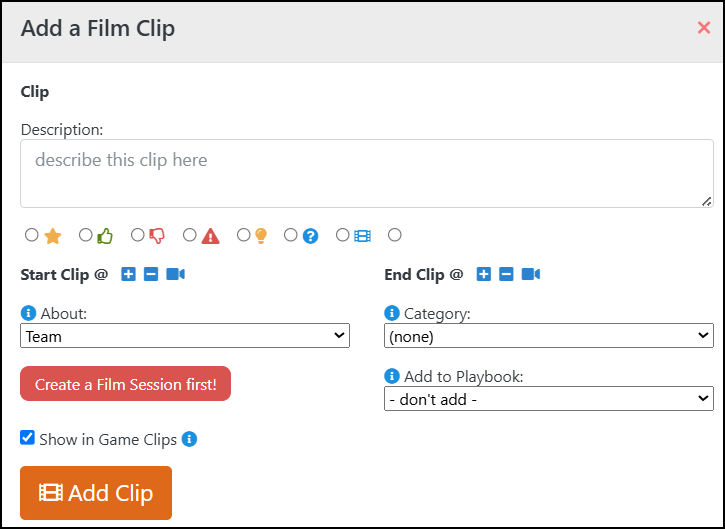Click the minus icon beside Start Clip @

(151, 274)
